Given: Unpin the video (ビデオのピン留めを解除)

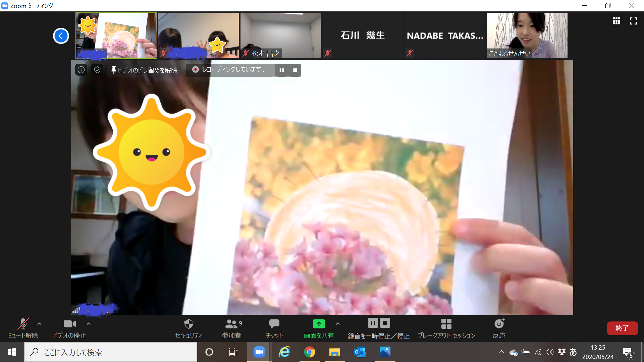Looking at the screenshot, I should point(144,70).
